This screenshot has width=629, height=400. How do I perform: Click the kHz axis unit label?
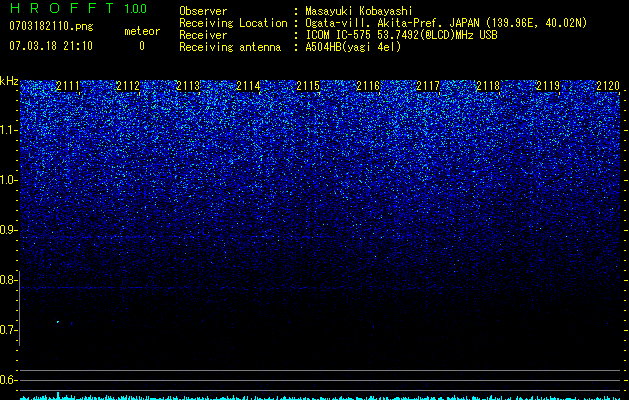point(9,81)
